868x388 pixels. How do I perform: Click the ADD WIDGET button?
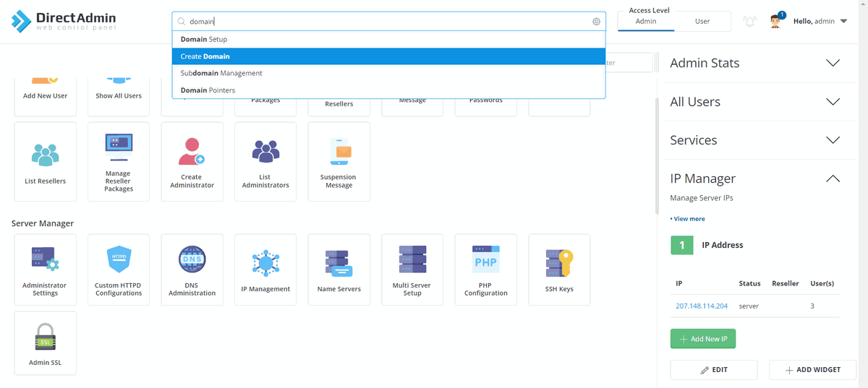click(813, 370)
